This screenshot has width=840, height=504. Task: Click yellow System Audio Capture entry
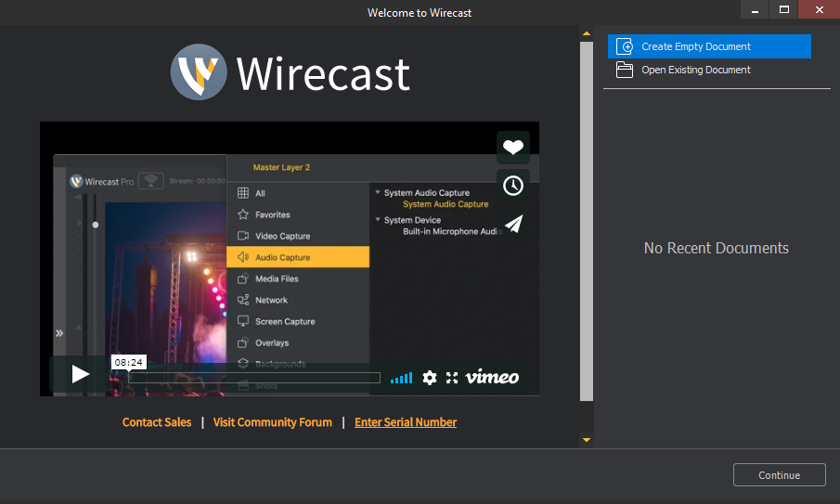coord(446,204)
